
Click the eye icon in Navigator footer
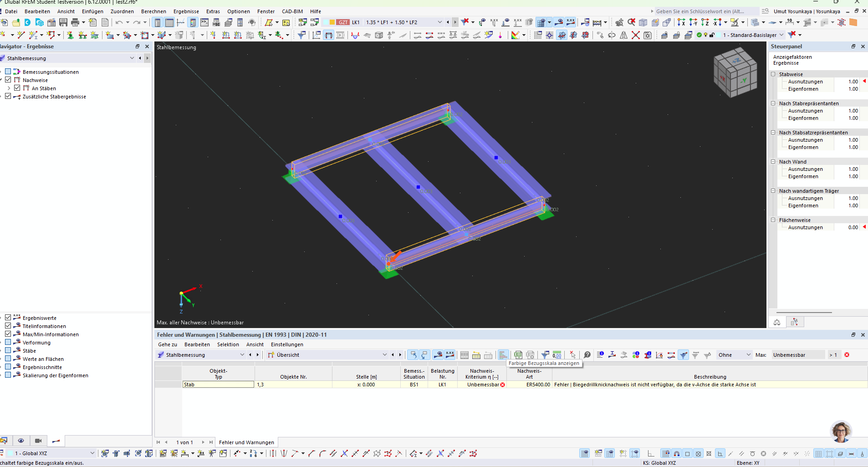coord(21,441)
